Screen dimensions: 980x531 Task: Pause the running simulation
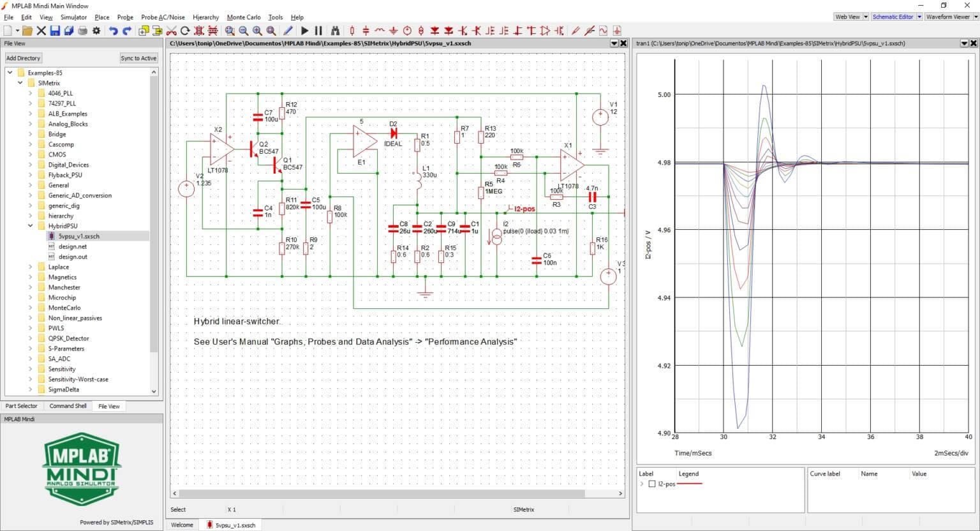coord(318,30)
